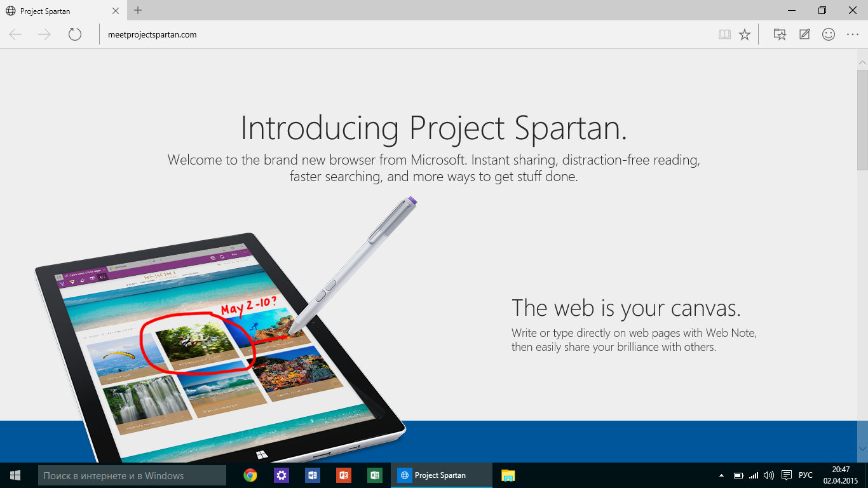Click the page scrollbar down arrow
Screen dimensions: 868x488
coord(862,449)
